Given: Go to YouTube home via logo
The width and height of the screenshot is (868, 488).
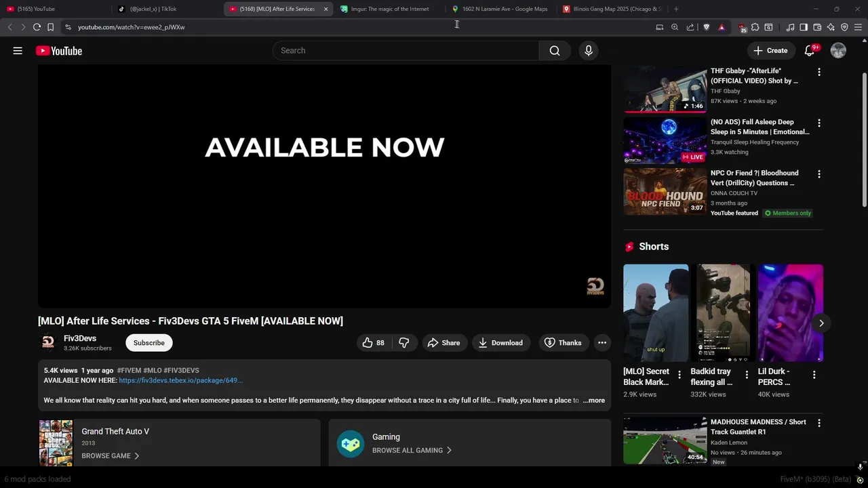Looking at the screenshot, I should (59, 51).
